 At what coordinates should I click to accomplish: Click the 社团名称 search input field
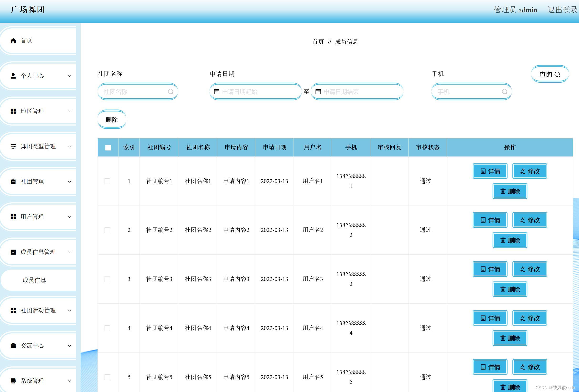click(134, 92)
